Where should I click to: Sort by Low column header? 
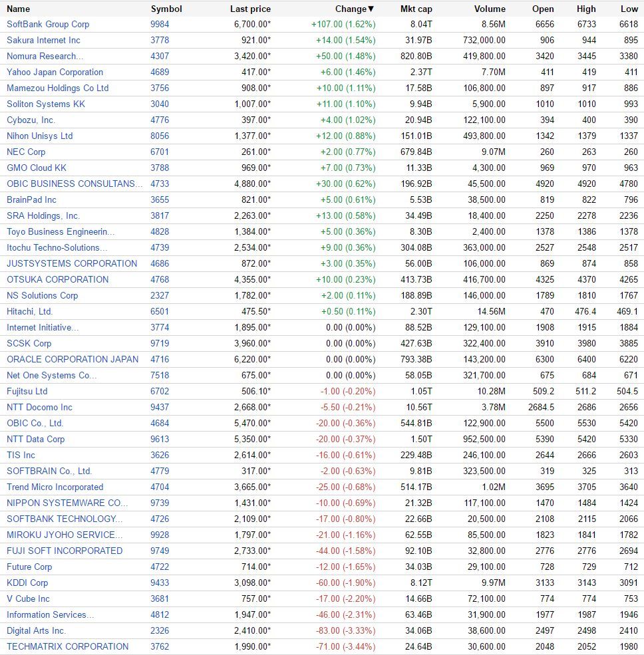pyautogui.click(x=629, y=9)
